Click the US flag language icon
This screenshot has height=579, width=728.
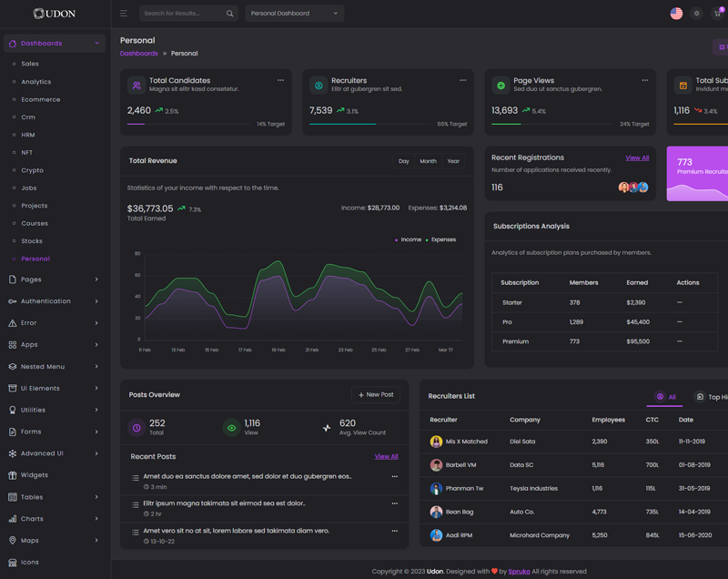(676, 14)
